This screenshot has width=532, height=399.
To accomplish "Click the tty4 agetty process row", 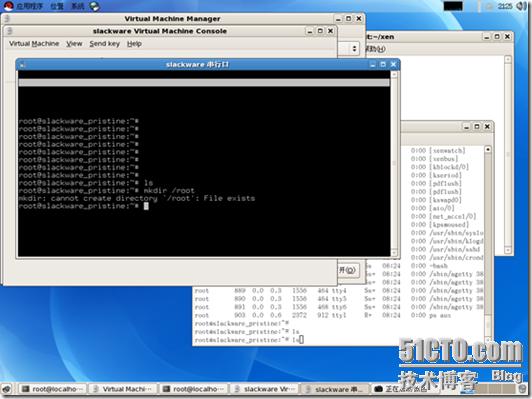I will [338, 290].
